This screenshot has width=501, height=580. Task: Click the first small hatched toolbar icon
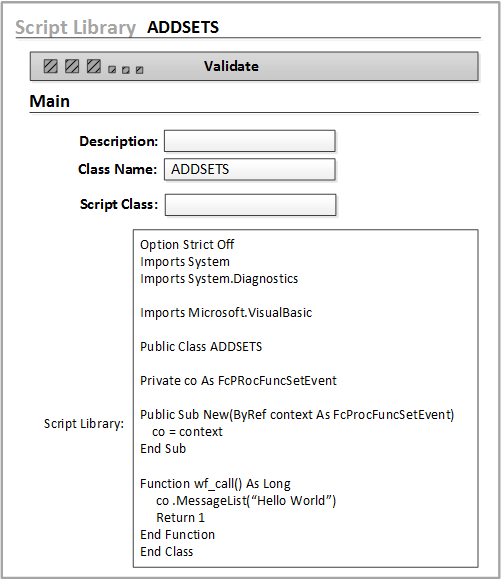click(x=112, y=70)
